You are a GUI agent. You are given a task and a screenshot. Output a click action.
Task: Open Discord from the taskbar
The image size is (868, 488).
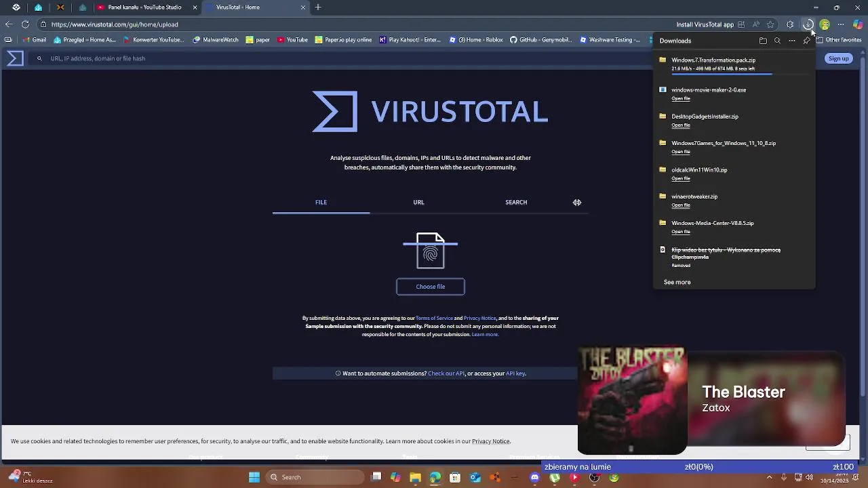(534, 477)
